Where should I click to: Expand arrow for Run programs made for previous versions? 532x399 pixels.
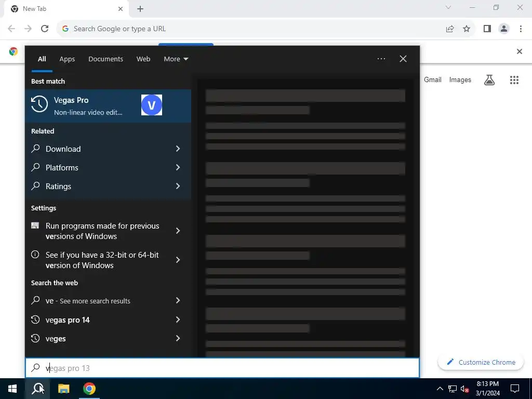[x=178, y=231]
